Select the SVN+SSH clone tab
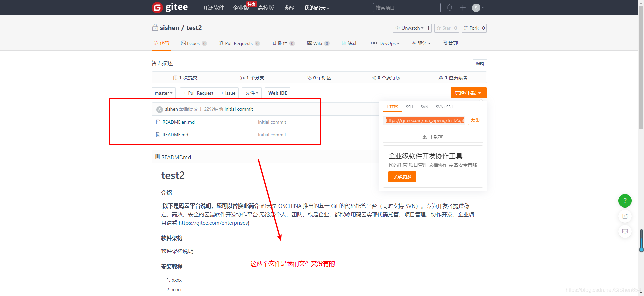Screen dimensions: 644x296 click(444, 107)
